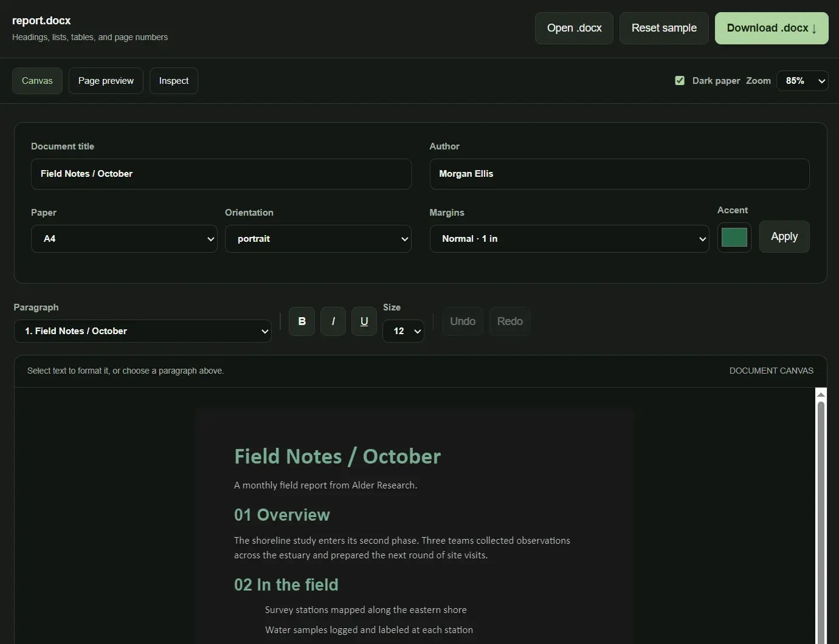The image size is (839, 644).
Task: Download the .docx file
Action: [x=772, y=28]
